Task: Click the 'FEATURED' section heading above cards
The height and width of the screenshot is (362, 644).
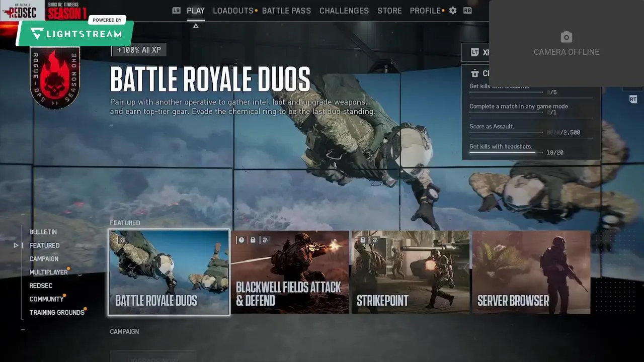Action: point(125,223)
